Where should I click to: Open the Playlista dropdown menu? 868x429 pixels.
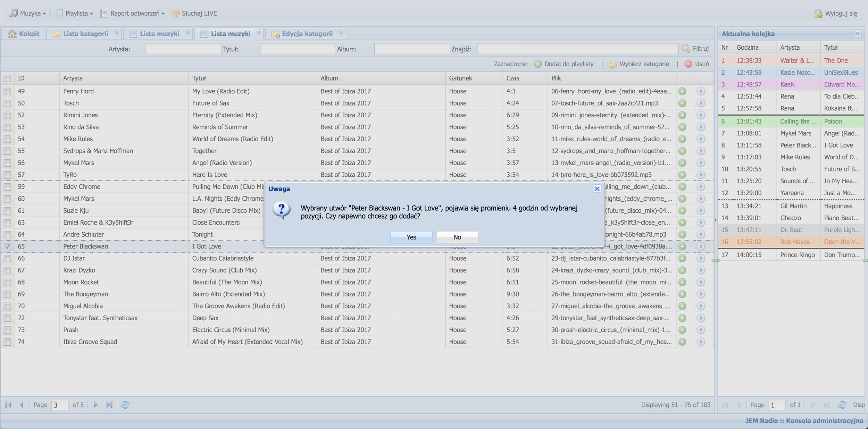[74, 14]
